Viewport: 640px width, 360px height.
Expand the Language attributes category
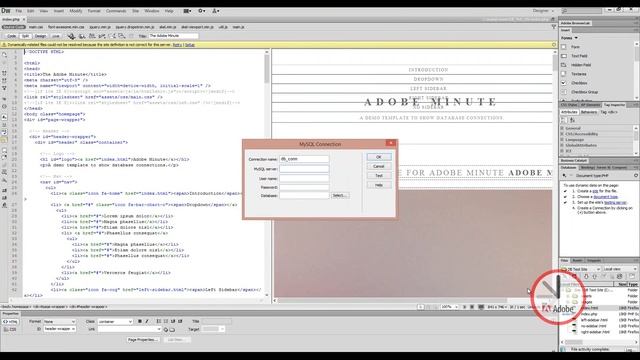pos(562,140)
